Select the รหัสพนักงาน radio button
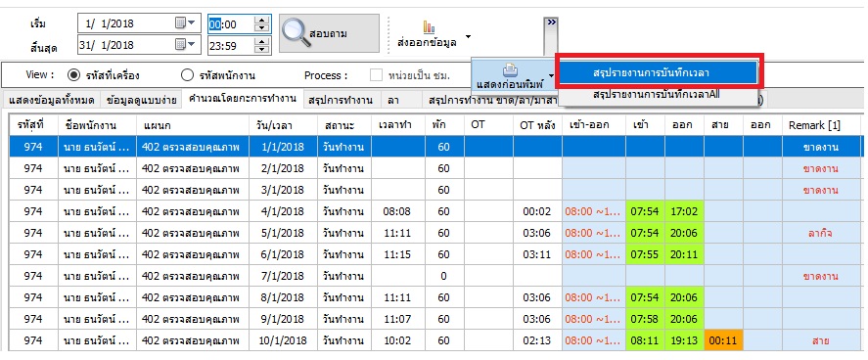The width and height of the screenshot is (868, 360). click(x=188, y=74)
